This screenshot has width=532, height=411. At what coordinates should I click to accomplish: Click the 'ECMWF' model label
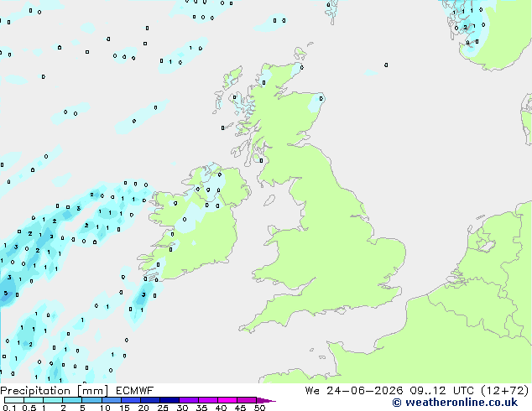coord(134,391)
